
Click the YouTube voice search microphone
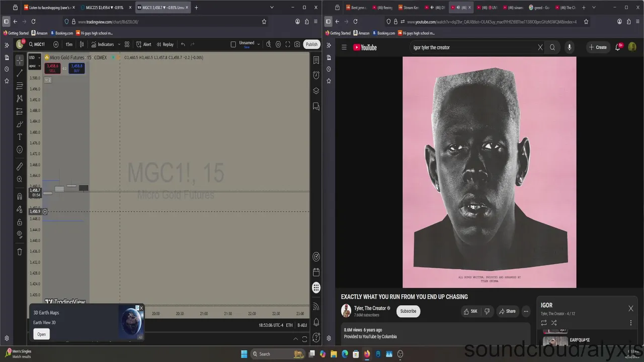(x=570, y=47)
